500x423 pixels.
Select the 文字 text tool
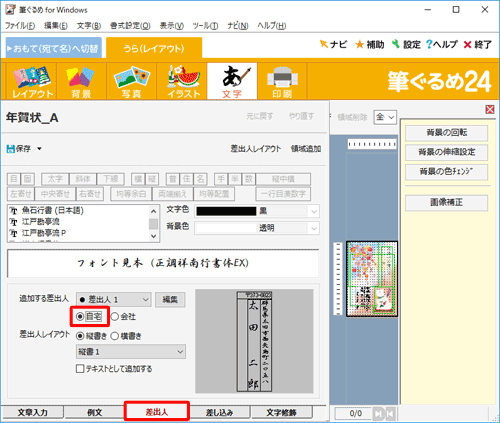click(x=232, y=81)
